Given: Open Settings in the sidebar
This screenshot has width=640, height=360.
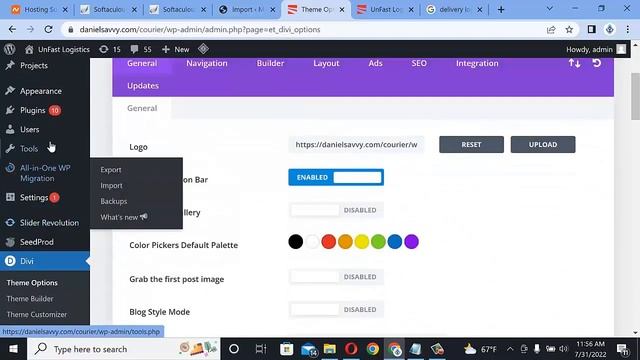Looking at the screenshot, I should click(x=34, y=198).
